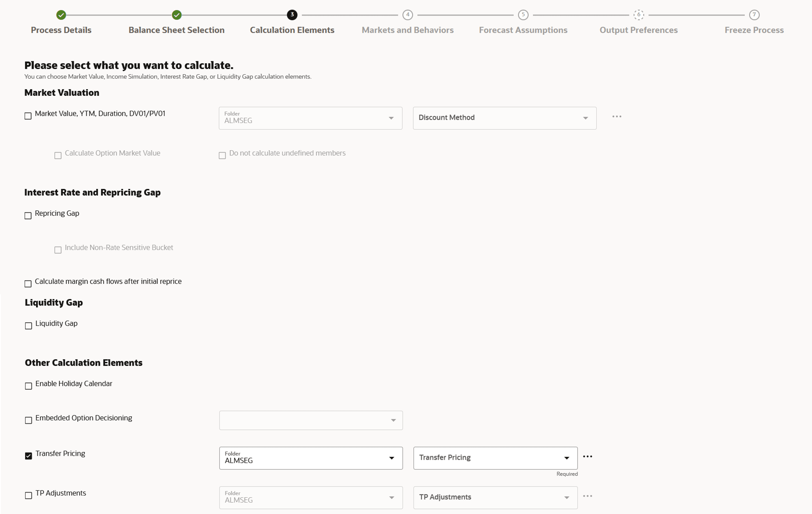Screen dimensions: 812x514
Task: Go to Calculation Elements step label
Action: [292, 30]
